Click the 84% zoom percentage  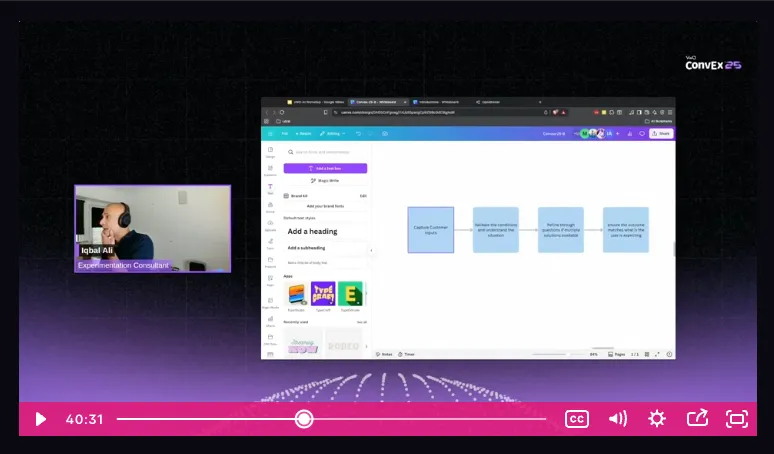593,354
